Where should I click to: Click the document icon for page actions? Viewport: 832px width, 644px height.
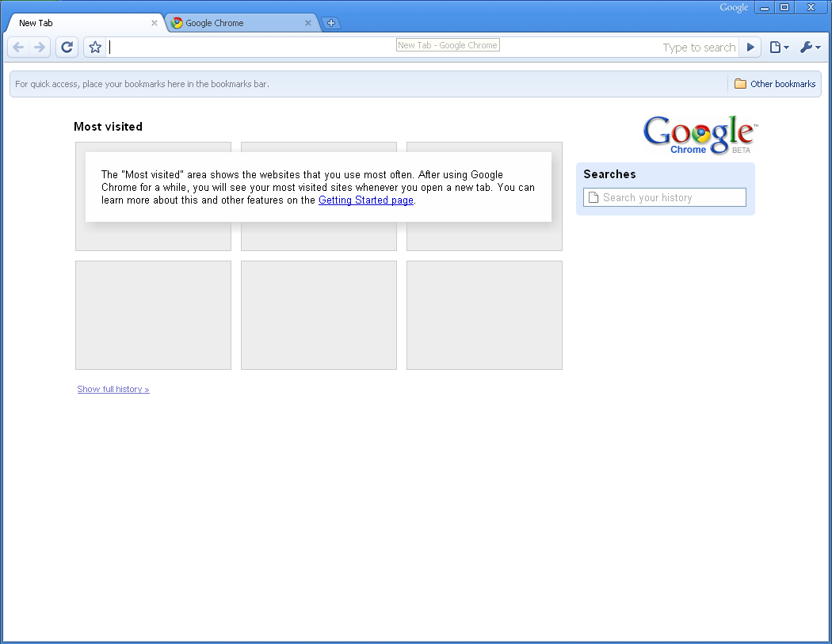(774, 47)
